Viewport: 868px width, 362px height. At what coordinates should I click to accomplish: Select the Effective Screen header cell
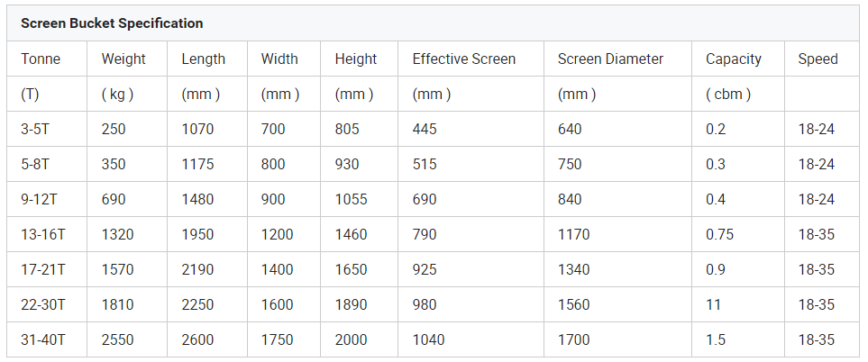tap(464, 59)
